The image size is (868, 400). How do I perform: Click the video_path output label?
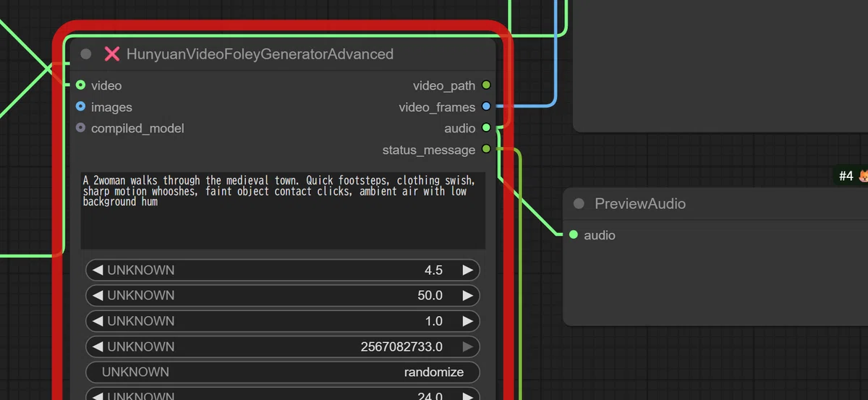point(444,85)
